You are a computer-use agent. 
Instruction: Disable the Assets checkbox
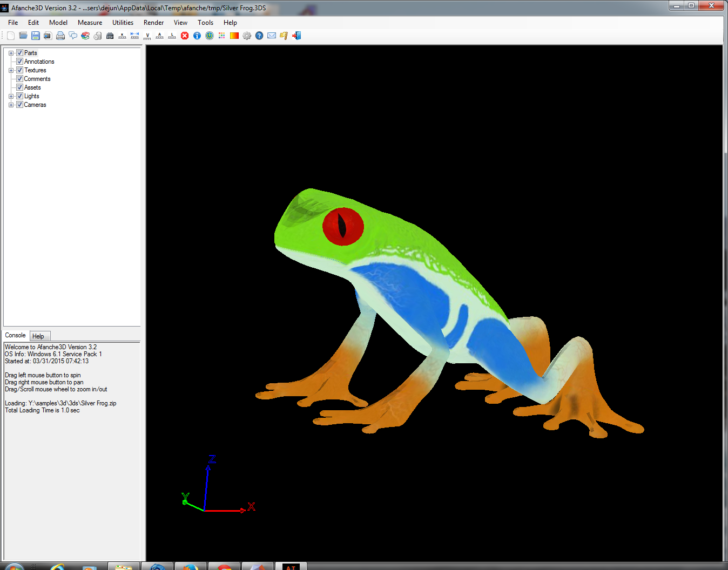coord(19,87)
